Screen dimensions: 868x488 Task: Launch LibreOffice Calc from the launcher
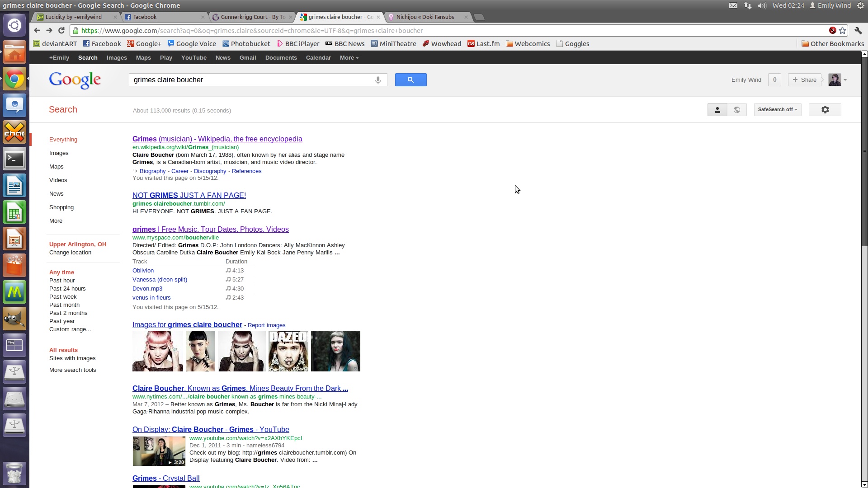click(x=14, y=213)
